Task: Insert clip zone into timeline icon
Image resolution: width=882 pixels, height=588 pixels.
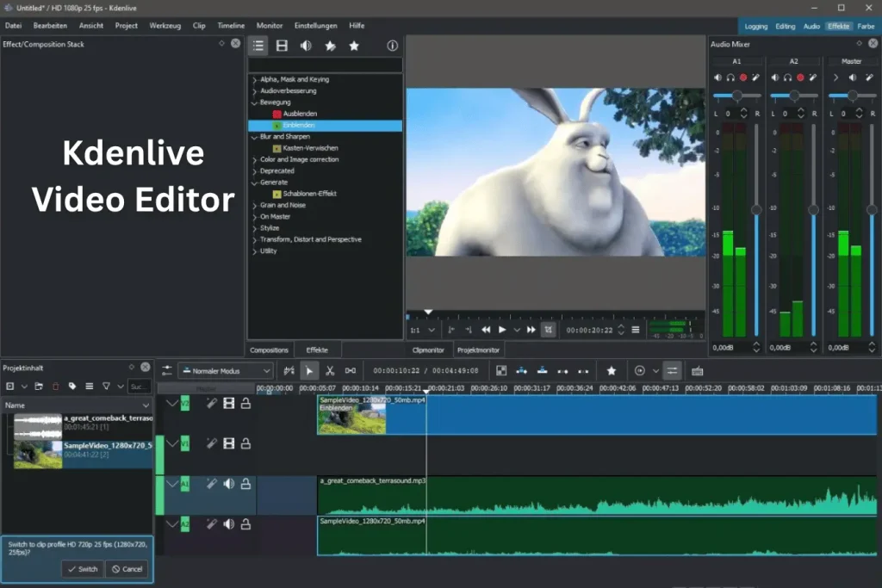Action: click(x=521, y=371)
